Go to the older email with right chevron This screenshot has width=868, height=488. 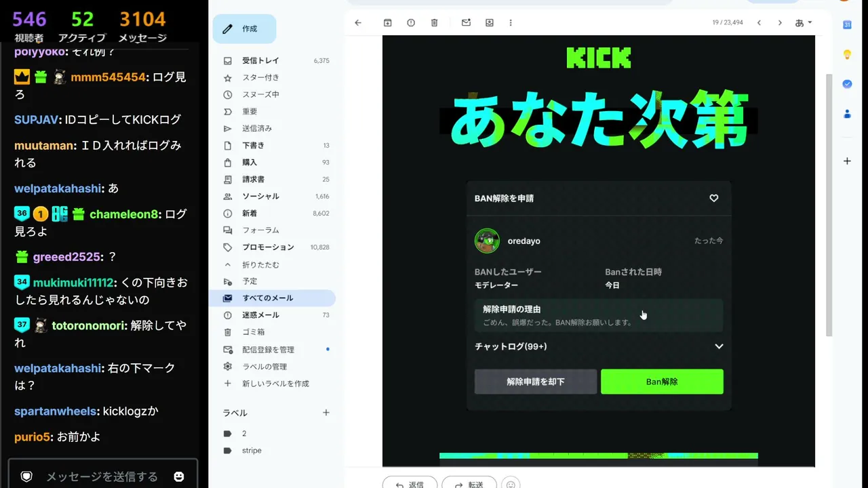pos(780,22)
